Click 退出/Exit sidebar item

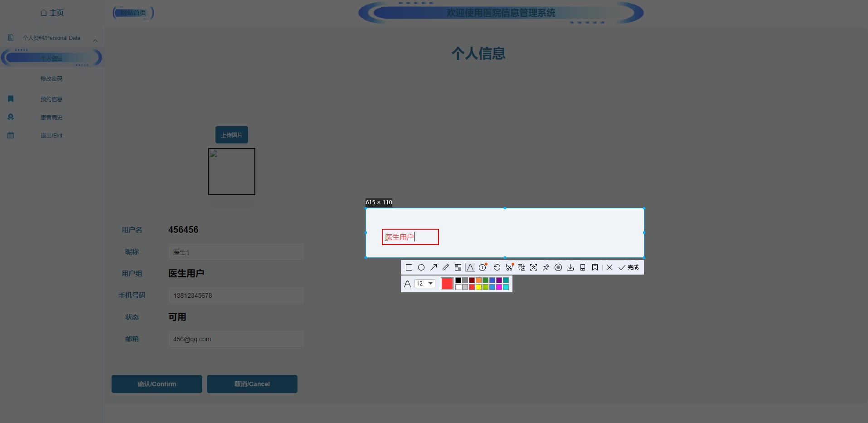[x=51, y=135]
